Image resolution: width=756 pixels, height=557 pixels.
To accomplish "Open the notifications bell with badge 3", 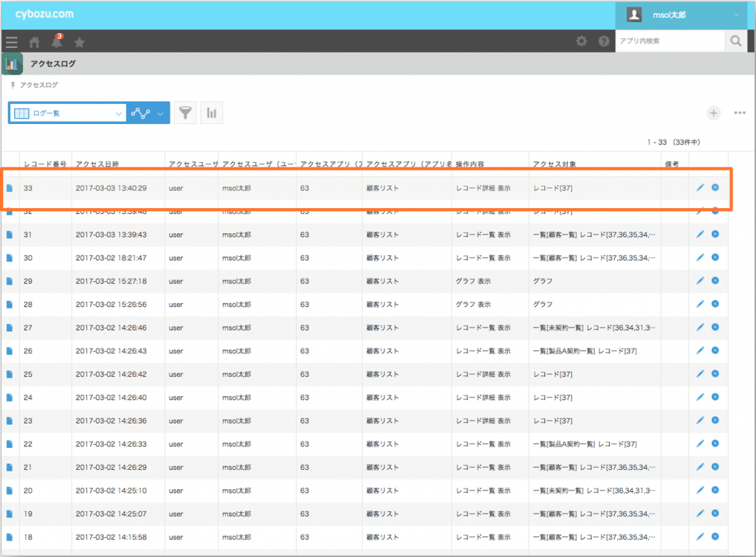I will [x=57, y=41].
